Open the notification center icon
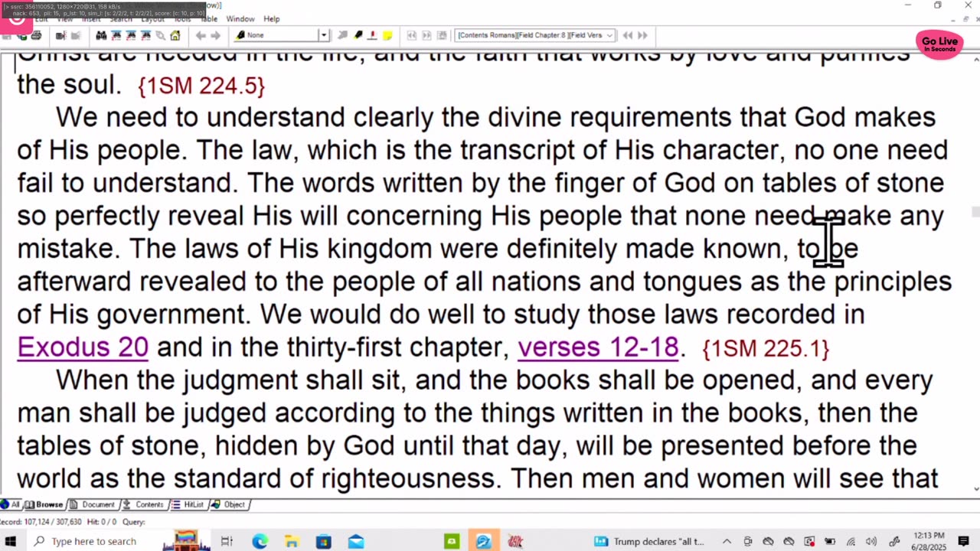Image resolution: width=980 pixels, height=551 pixels. [965, 541]
